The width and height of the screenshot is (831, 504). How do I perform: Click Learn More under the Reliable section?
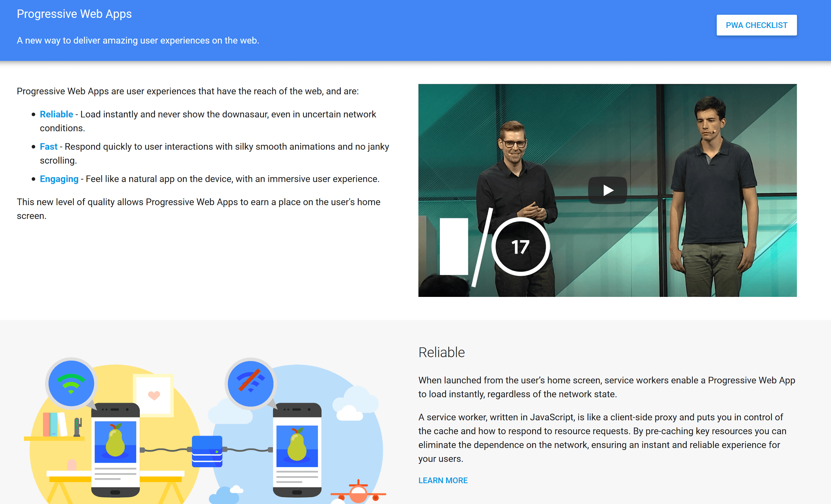click(443, 480)
